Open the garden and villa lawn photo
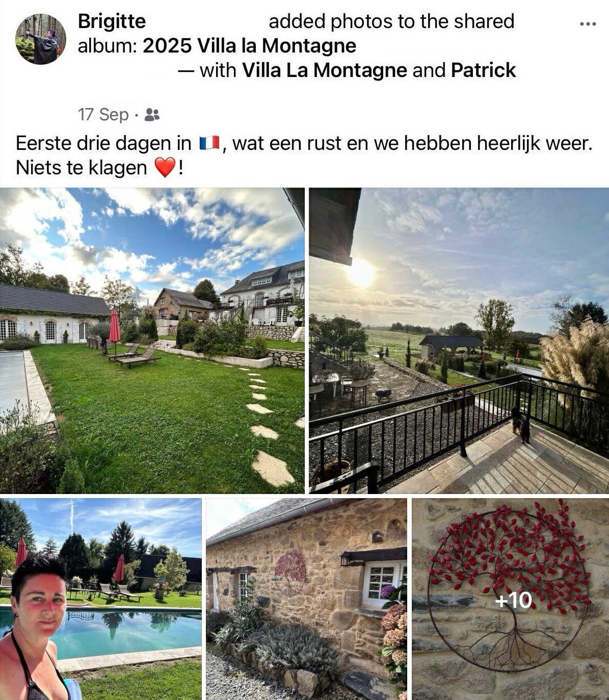 coord(152,341)
